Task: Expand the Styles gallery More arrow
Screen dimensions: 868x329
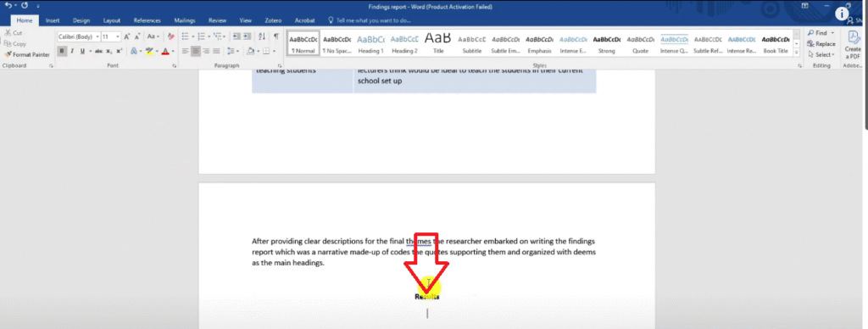Action: click(x=797, y=53)
